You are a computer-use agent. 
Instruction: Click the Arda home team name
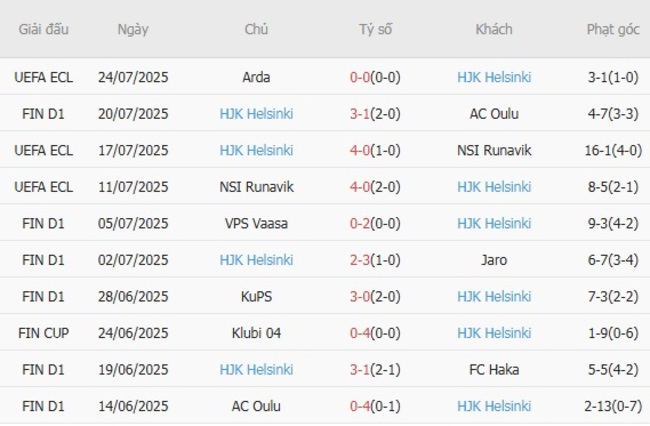(256, 77)
